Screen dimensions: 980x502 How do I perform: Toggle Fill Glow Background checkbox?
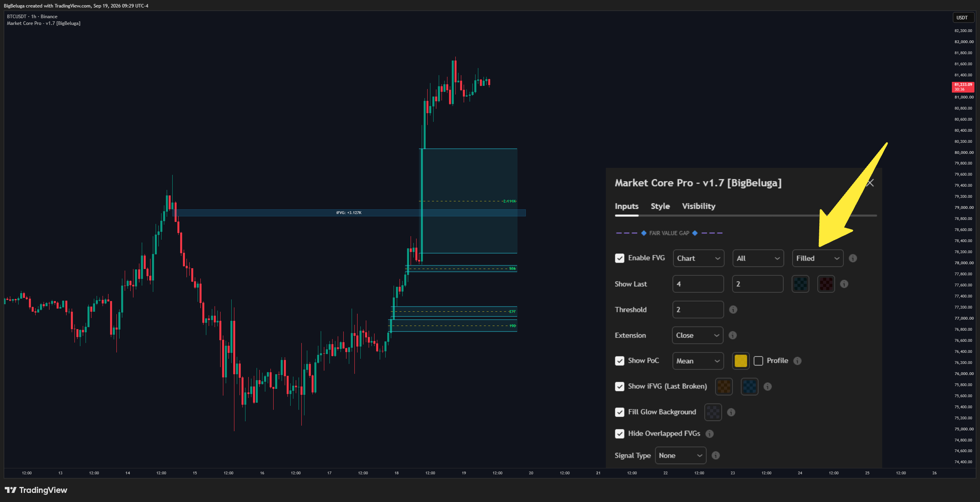pyautogui.click(x=620, y=412)
